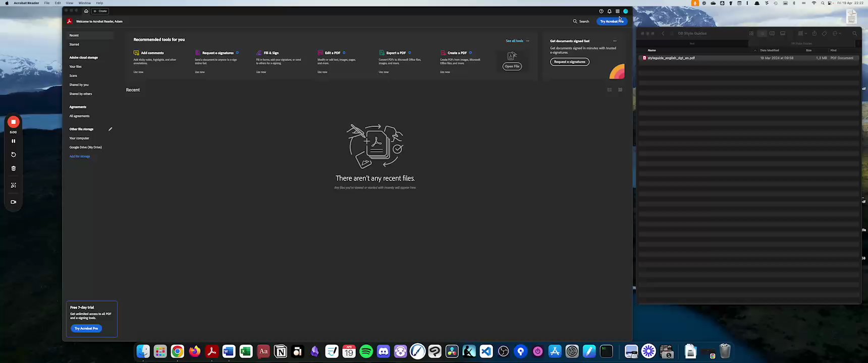Open the Help question mark icon
Screen dimensions: 868x363
(x=601, y=11)
